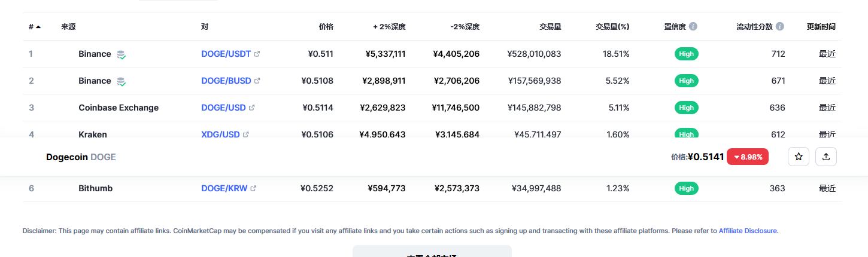Click the verified reserve icon beside Binance row 1
Viewport: 868px width, 257px height.
coord(121,54)
